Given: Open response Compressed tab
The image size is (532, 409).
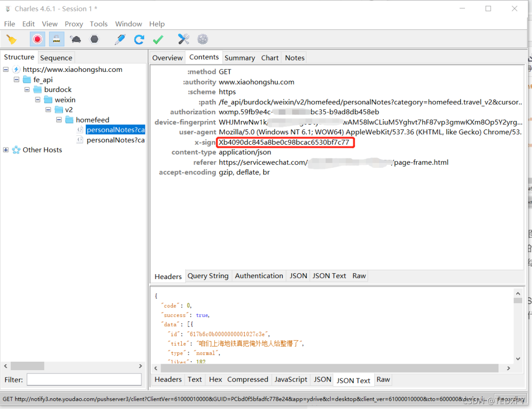Looking at the screenshot, I should click(247, 379).
